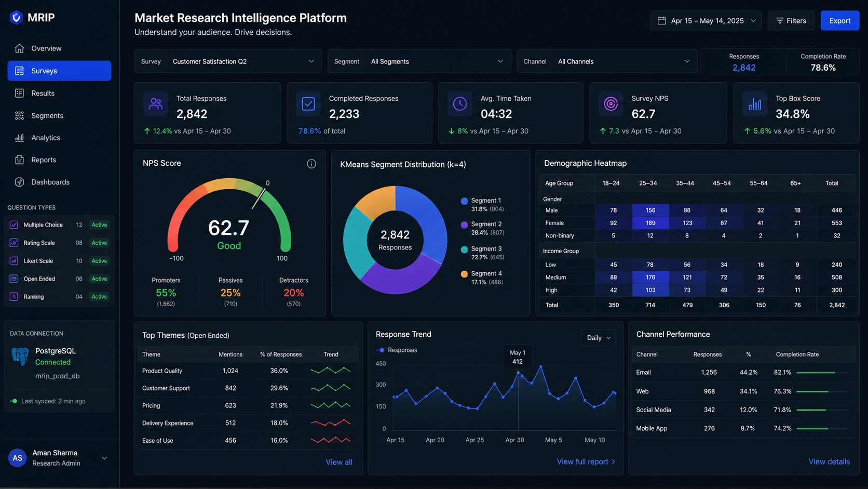Click the Reports clipboard icon
The image size is (868, 489).
tap(19, 160)
